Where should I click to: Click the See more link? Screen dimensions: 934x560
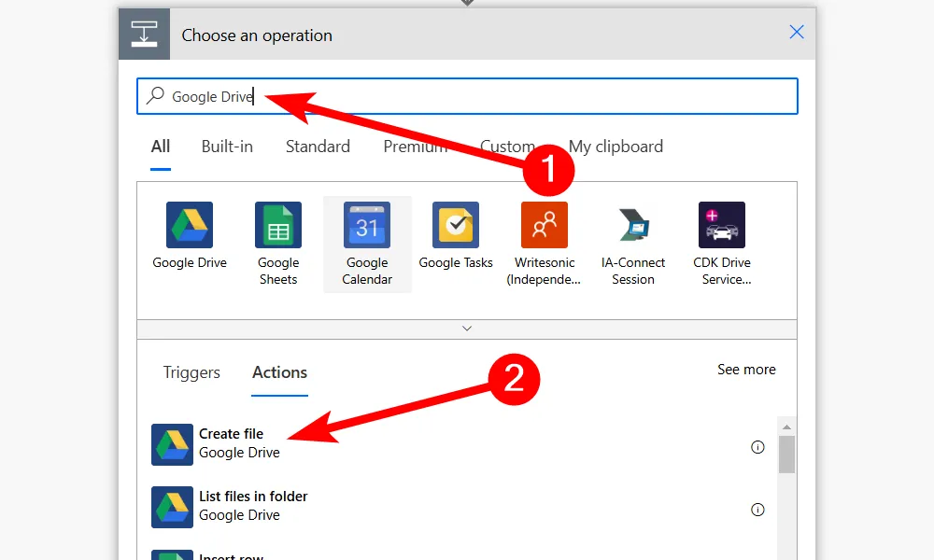[746, 370]
